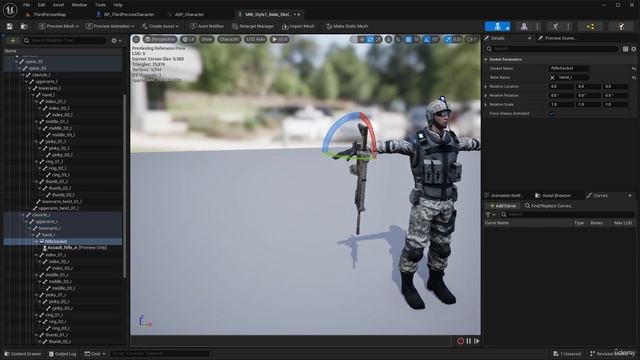
Task: Open the Window menu
Action: (79, 5)
